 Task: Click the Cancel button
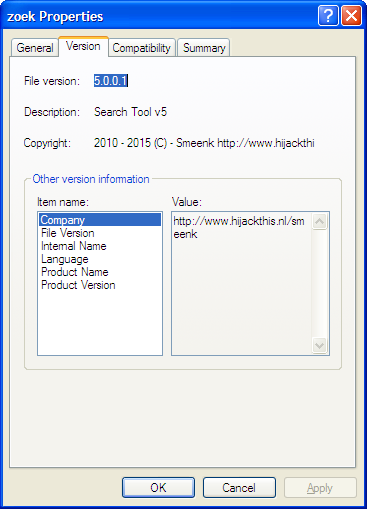click(x=239, y=488)
